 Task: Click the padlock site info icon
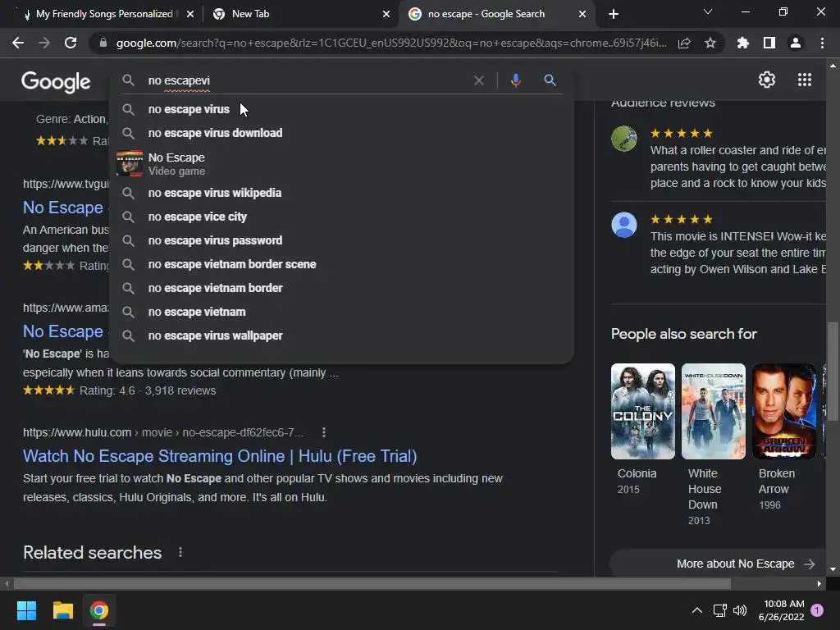coord(103,43)
